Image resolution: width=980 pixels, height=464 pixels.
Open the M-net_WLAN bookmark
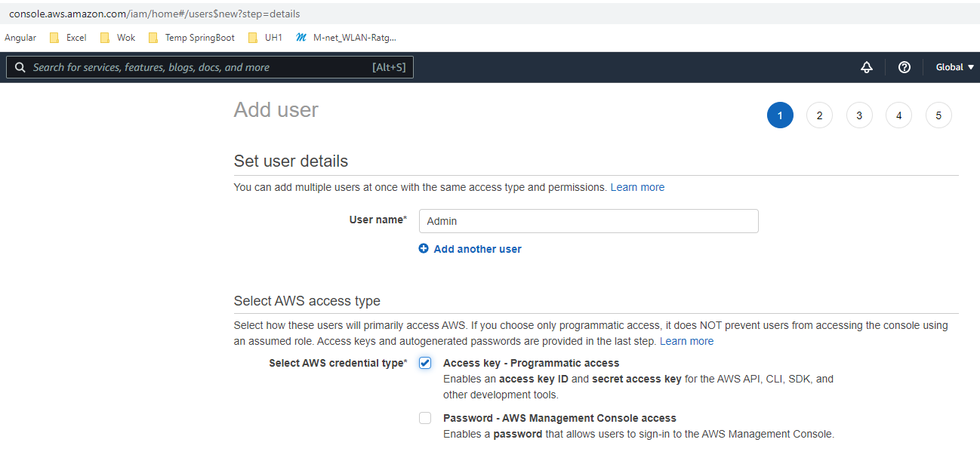click(347, 38)
